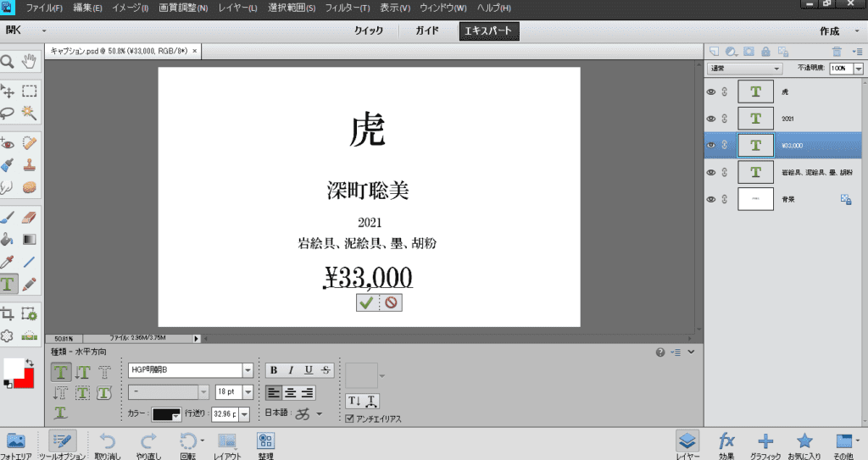The height and width of the screenshot is (460, 868).
Task: Click the green checkmark to commit text
Action: tap(366, 302)
